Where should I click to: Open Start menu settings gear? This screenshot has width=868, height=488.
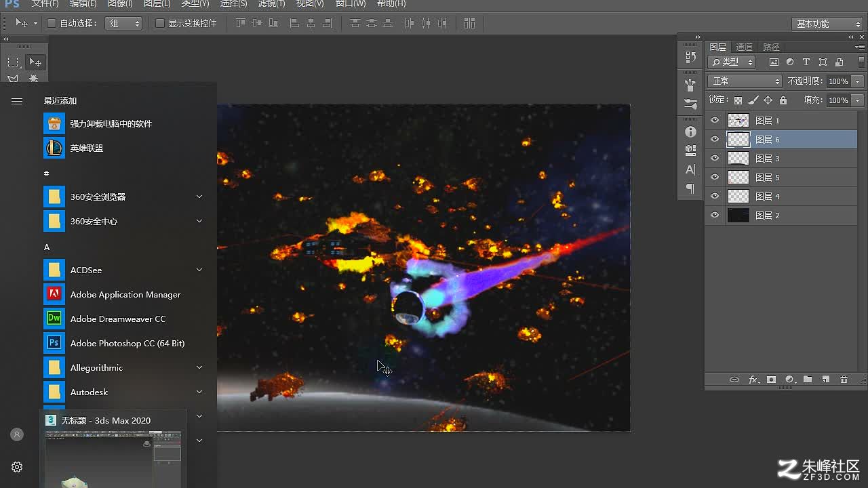click(17, 467)
